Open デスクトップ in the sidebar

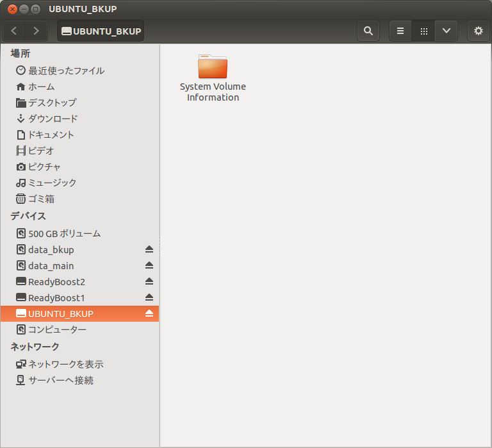pos(79,103)
